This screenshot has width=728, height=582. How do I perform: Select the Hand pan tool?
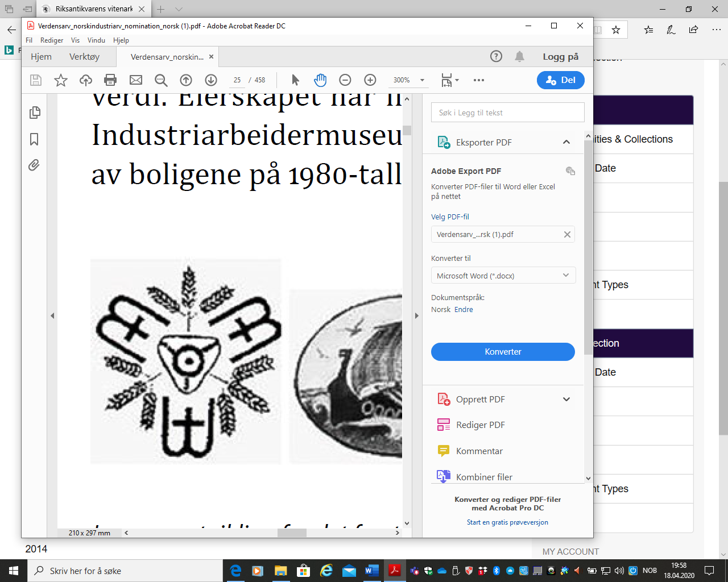point(320,80)
